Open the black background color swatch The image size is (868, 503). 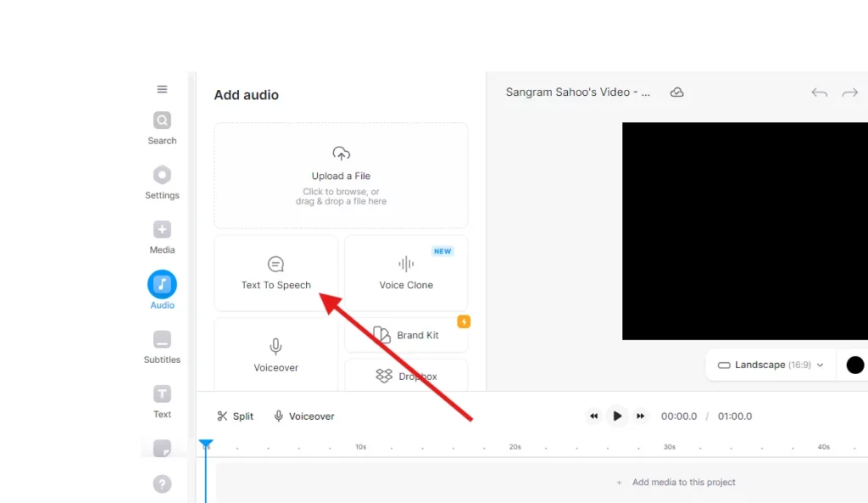pos(854,365)
